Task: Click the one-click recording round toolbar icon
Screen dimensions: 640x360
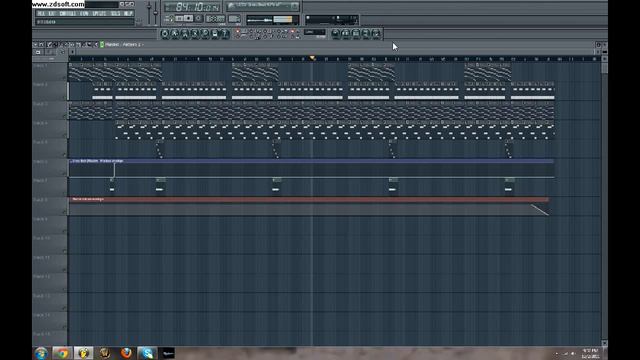Action: [x=366, y=33]
